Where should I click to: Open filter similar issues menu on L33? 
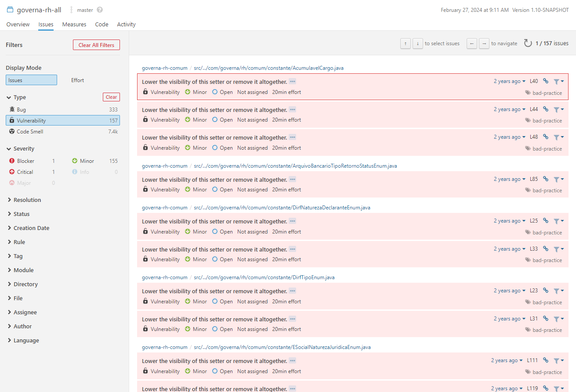(558, 249)
